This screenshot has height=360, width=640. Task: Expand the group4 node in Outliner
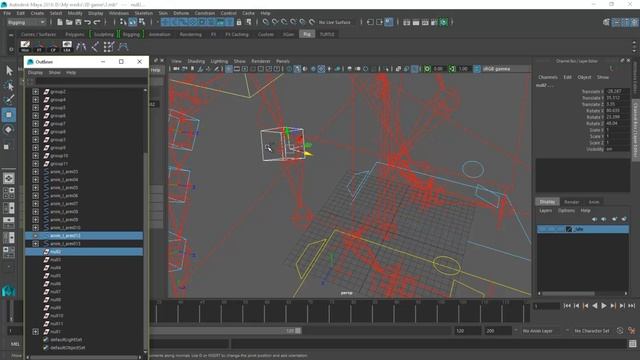pyautogui.click(x=36, y=100)
